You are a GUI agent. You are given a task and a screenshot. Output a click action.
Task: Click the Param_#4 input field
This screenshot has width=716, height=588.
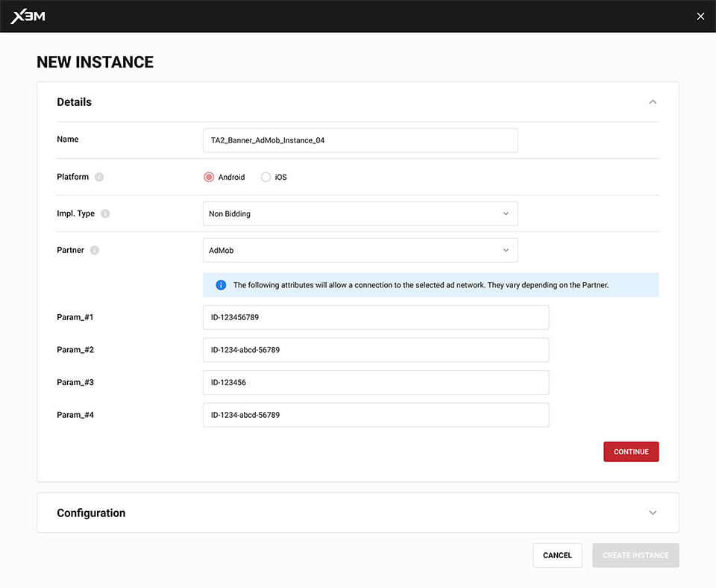point(376,415)
